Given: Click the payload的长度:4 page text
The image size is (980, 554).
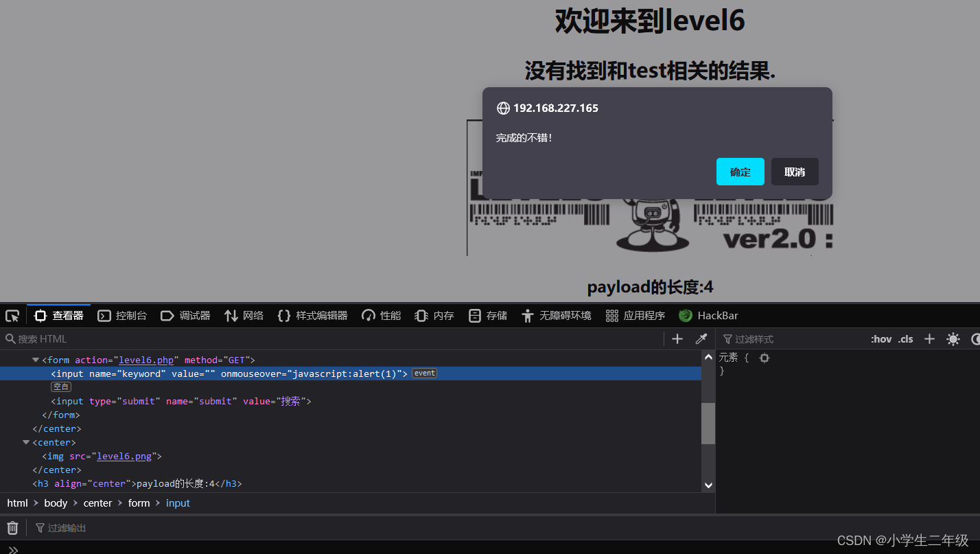Looking at the screenshot, I should point(650,287).
